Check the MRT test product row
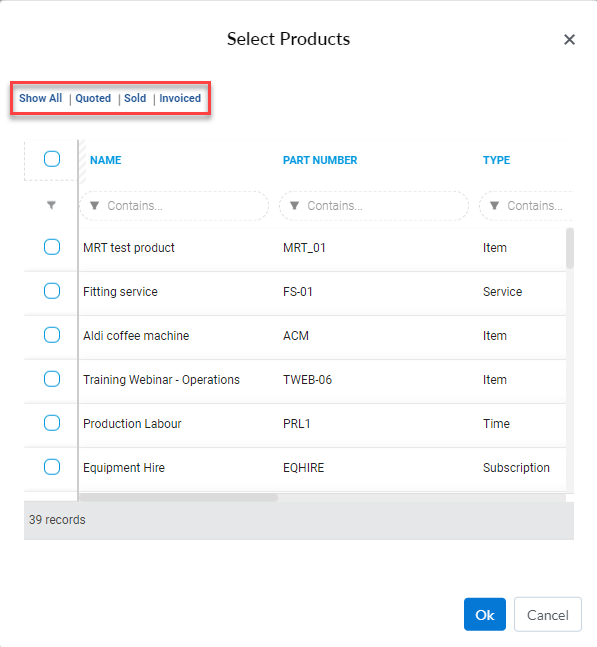Image resolution: width=597 pixels, height=647 pixels. tap(52, 247)
